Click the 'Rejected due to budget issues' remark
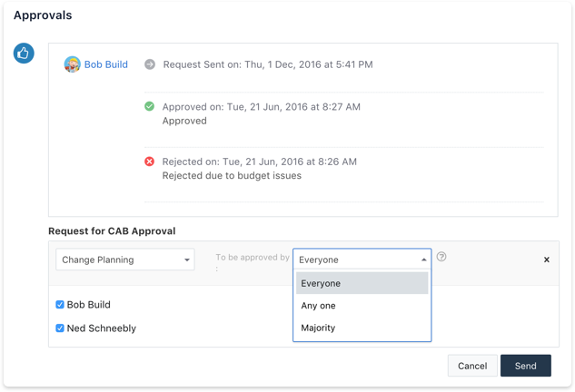 pos(232,176)
